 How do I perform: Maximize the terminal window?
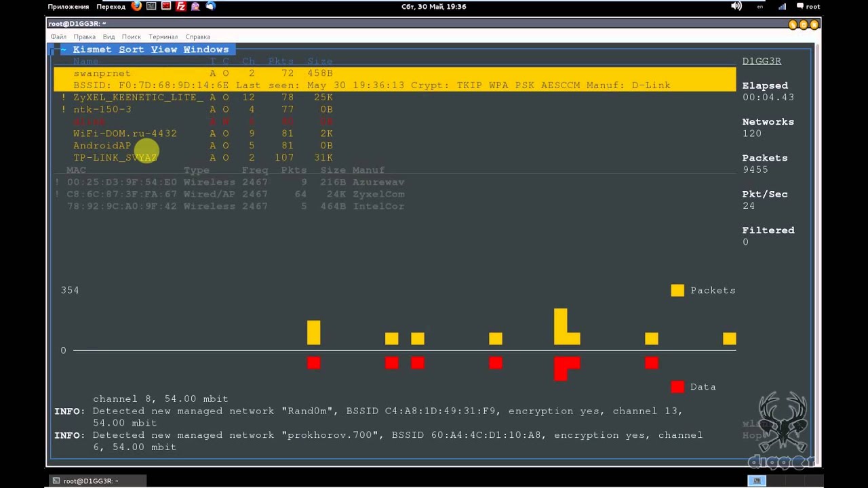tap(804, 24)
